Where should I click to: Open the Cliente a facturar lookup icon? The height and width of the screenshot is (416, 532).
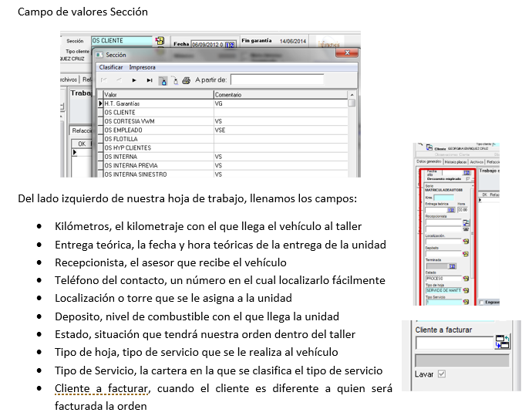(502, 342)
